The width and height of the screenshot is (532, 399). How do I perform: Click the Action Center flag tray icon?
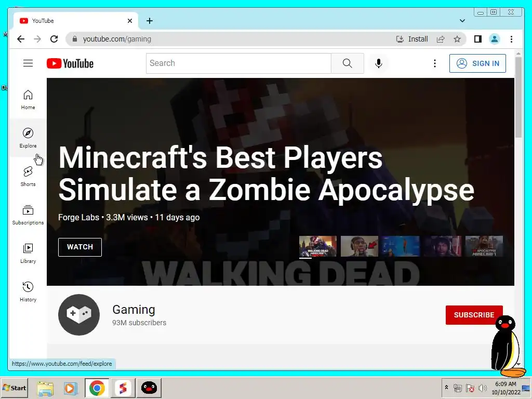470,388
